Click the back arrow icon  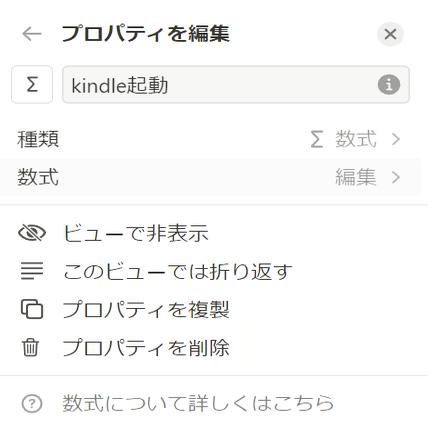click(32, 34)
